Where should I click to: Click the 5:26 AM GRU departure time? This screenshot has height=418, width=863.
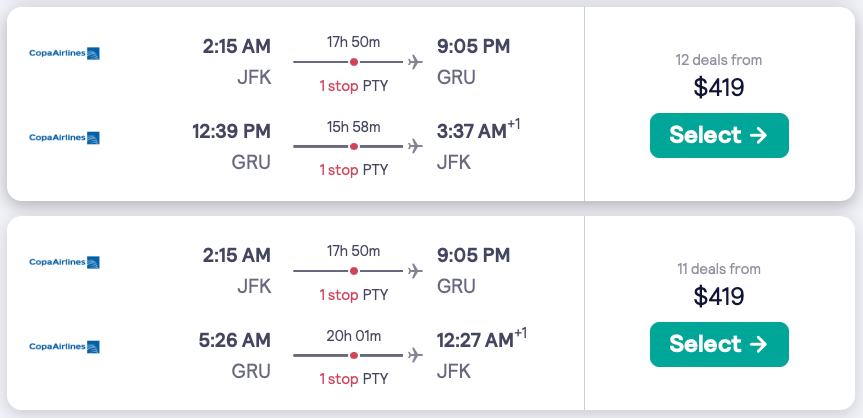click(x=236, y=341)
